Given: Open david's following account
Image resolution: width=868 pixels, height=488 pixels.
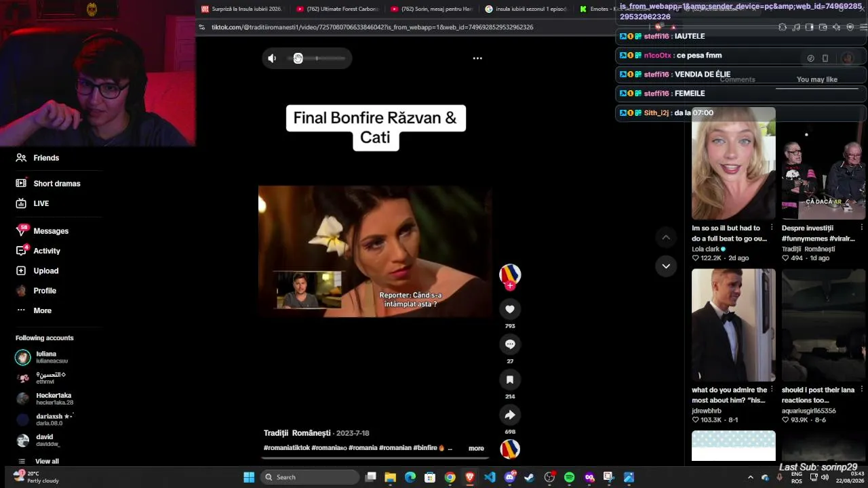Looking at the screenshot, I should 39,441.
